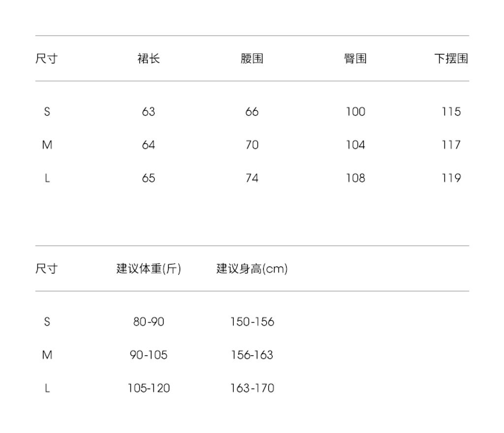Click the 建议身高(cm) header
504x433 pixels.
(252, 269)
